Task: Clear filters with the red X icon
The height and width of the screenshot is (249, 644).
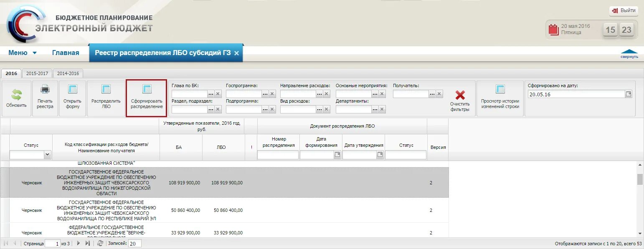Action: point(460,96)
